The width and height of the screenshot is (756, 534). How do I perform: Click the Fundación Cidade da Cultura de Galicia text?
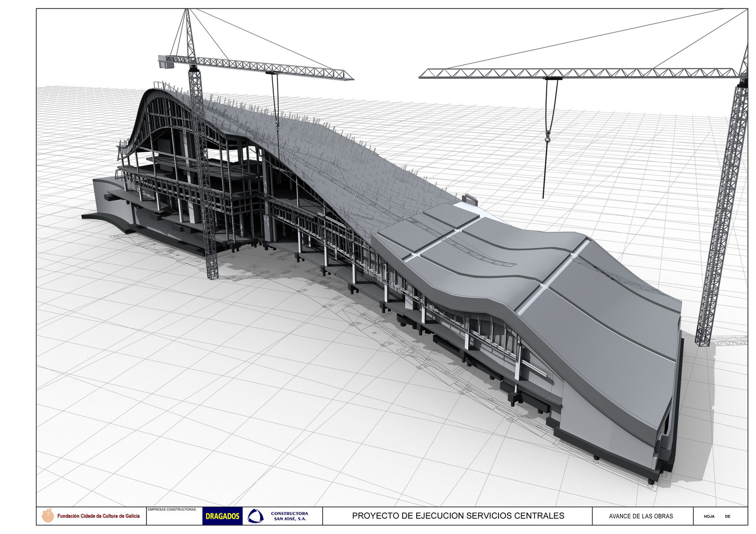[98, 516]
